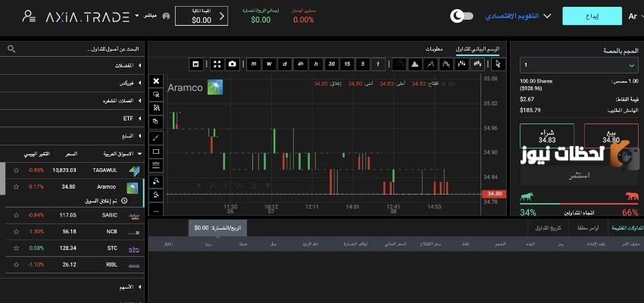The width and height of the screenshot is (644, 303).
Task: Click the traders sentiment bull/bear bar
Action: coord(579,204)
